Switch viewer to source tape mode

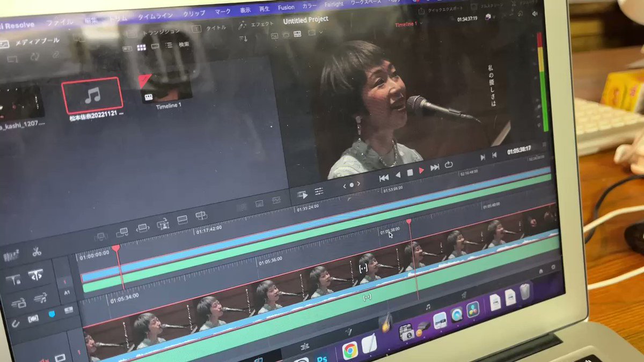pyautogui.click(x=286, y=34)
